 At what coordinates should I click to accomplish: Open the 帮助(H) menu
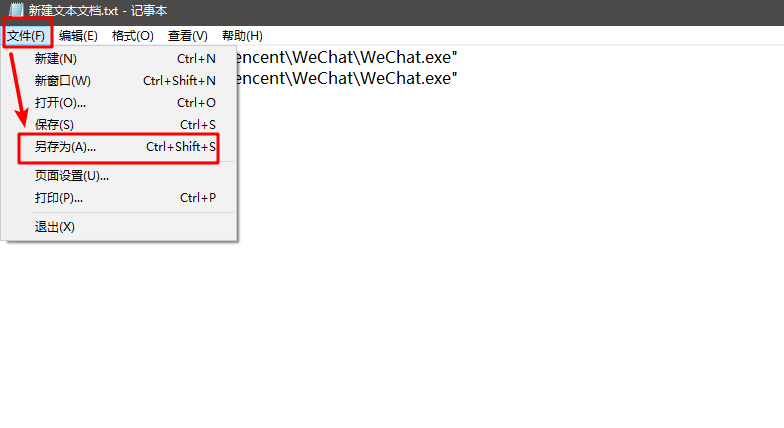point(242,36)
